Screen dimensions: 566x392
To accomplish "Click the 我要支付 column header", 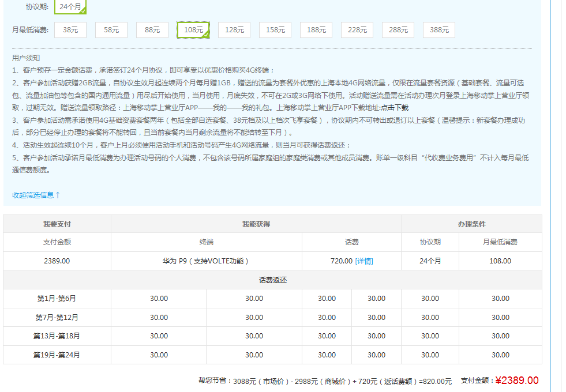I will 57,224.
